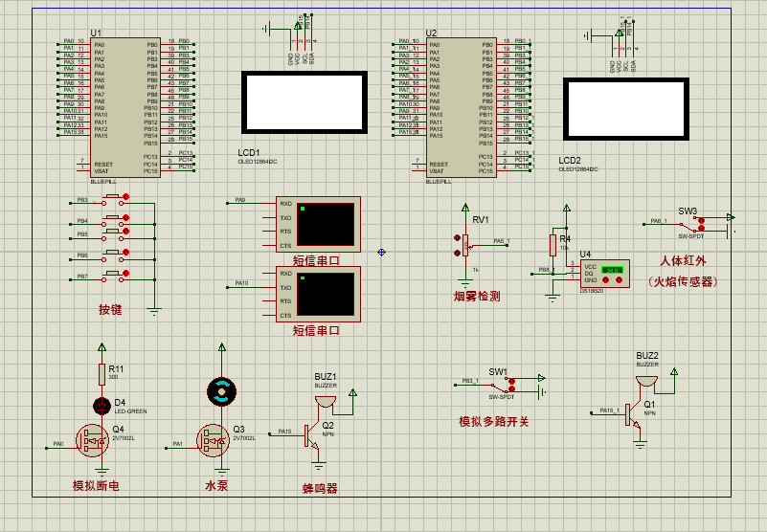Click the PA0 net label at Q4's gate
The width and height of the screenshot is (767, 532).
pyautogui.click(x=58, y=444)
